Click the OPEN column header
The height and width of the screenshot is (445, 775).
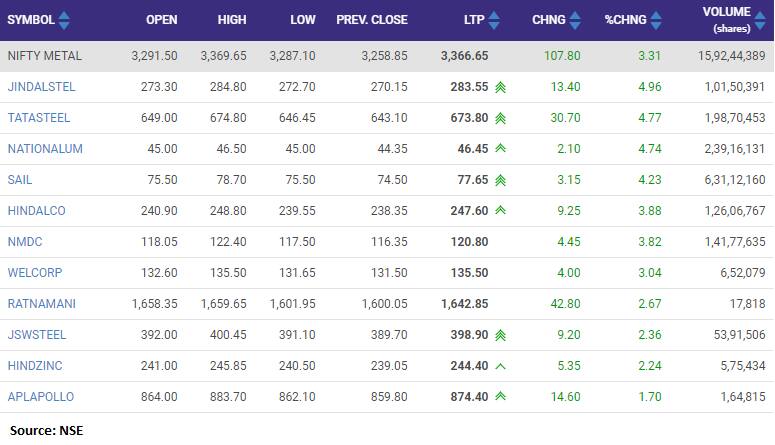point(162,20)
